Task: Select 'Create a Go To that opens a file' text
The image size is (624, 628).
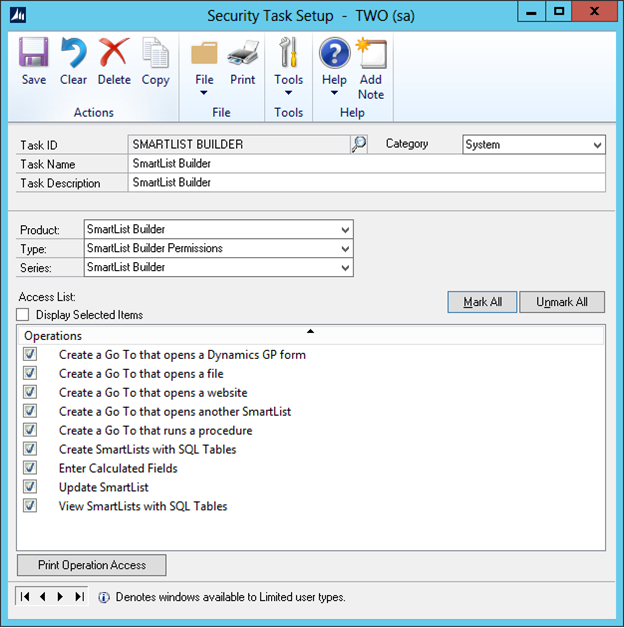Action: click(141, 373)
